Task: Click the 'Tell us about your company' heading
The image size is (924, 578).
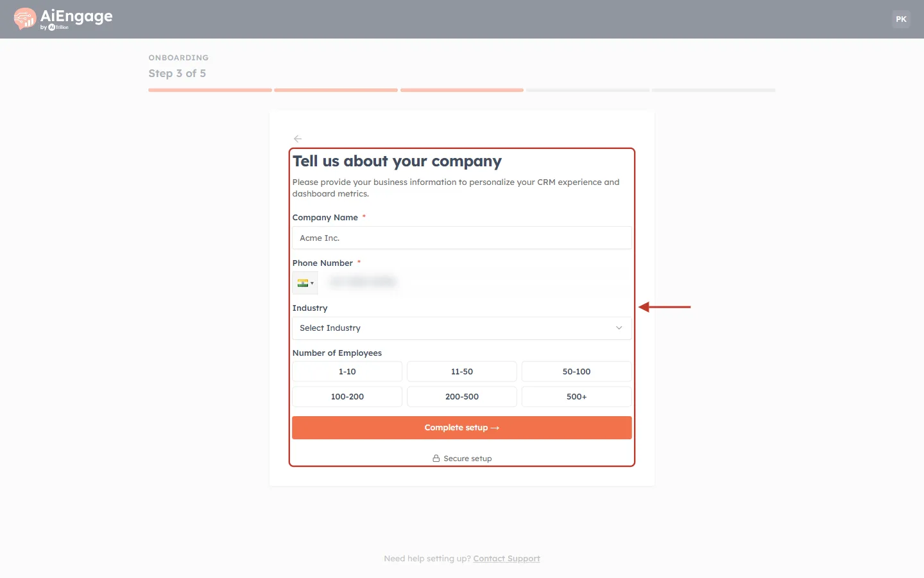Action: coord(397,161)
